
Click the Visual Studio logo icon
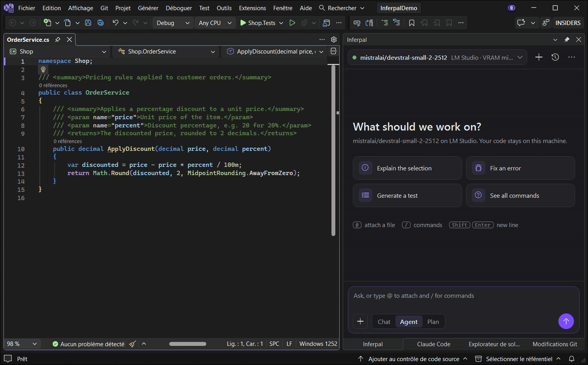pos(8,8)
